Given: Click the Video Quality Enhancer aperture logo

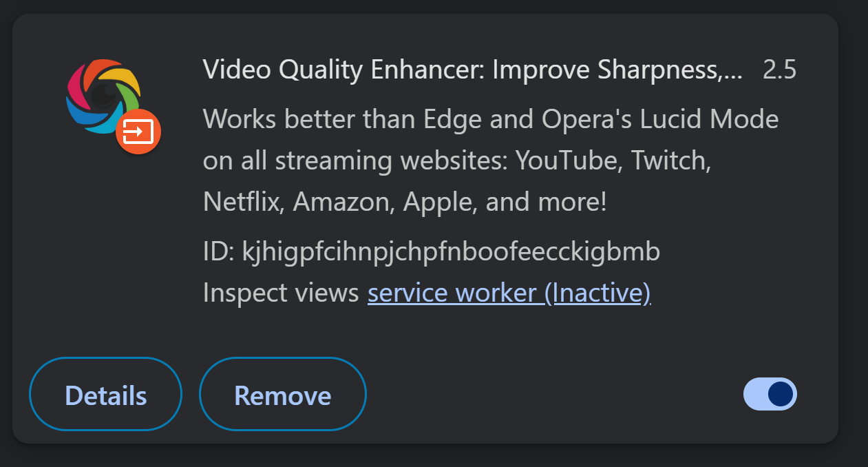Looking at the screenshot, I should (x=103, y=96).
